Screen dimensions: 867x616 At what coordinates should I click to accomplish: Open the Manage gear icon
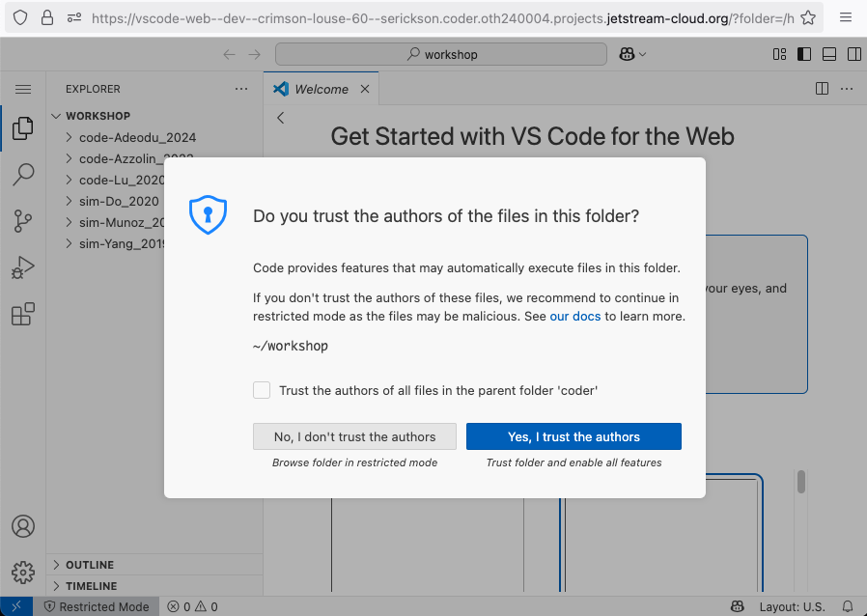[x=23, y=573]
